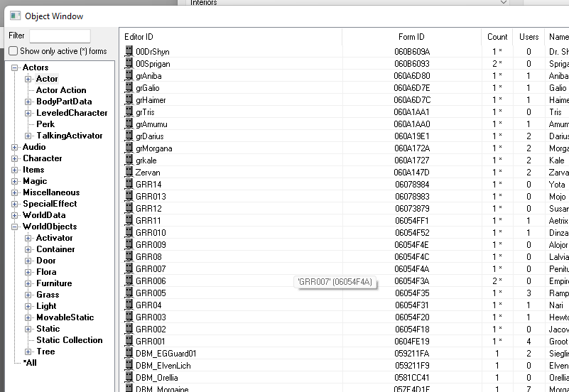Image resolution: width=569 pixels, height=392 pixels.
Task: Click the actor icon beside grGalio
Action: click(129, 87)
